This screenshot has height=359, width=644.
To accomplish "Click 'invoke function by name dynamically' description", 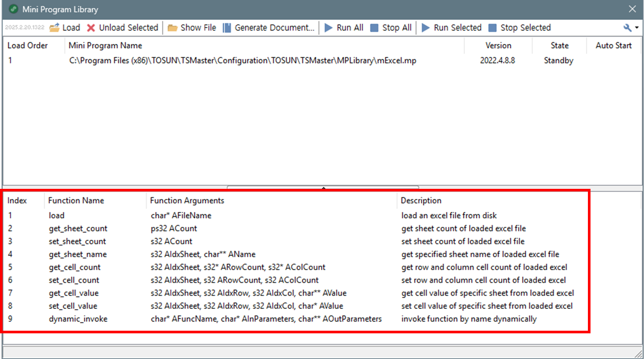I will (469, 319).
